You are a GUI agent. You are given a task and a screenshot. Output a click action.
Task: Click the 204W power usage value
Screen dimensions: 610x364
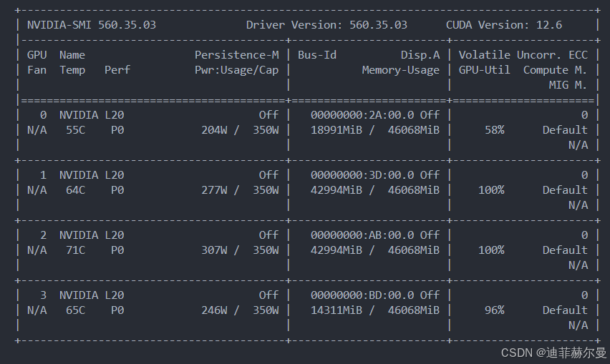214,130
